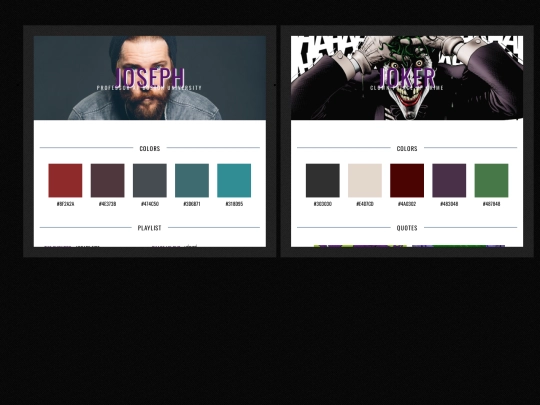Screen dimensions: 540x405
Task: Click the COLORS heading on the Joker card
Action: 407,148
